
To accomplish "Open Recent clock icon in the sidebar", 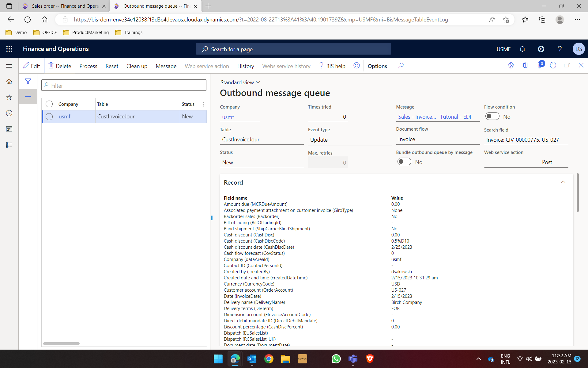I will point(9,113).
